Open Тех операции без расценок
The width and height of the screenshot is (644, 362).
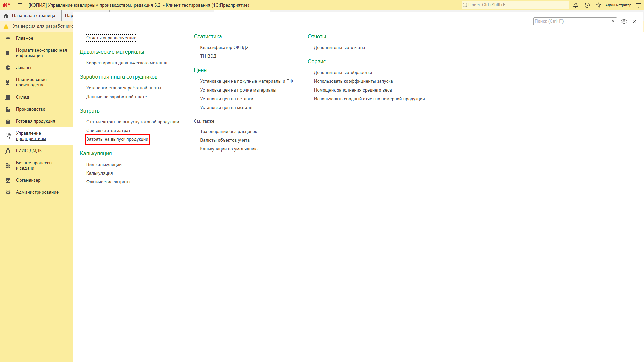[x=228, y=132]
